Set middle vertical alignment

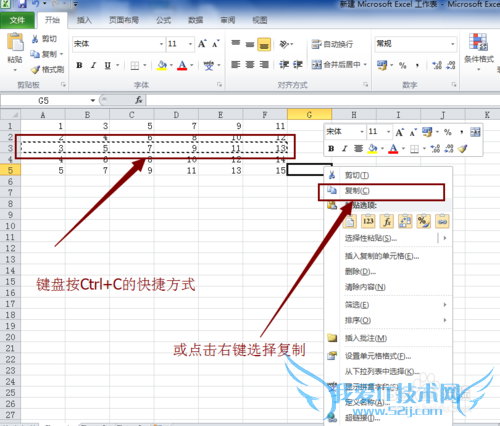point(250,44)
